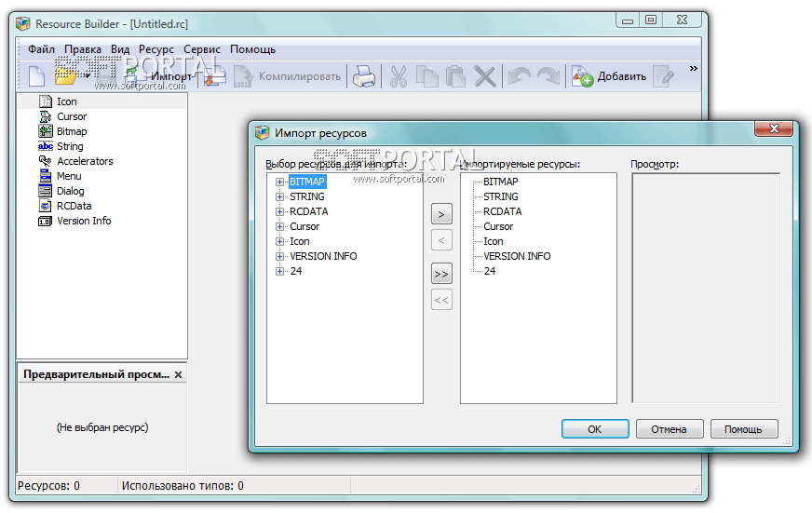This screenshot has width=812, height=513.
Task: Open the dropdown arrow beside Open folder
Action: tap(87, 77)
